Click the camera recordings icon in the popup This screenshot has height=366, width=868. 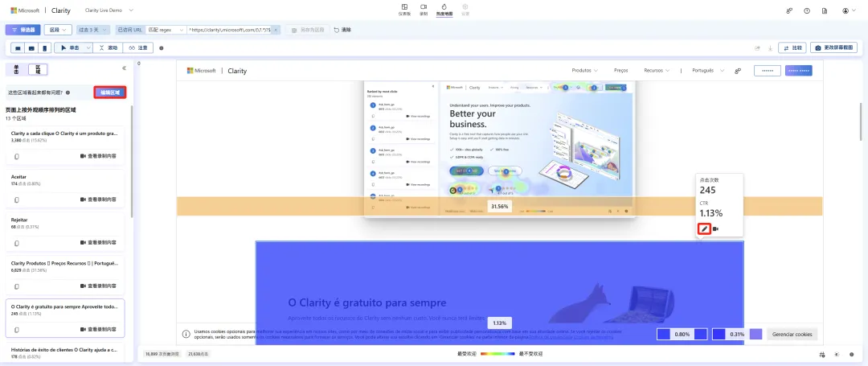716,228
